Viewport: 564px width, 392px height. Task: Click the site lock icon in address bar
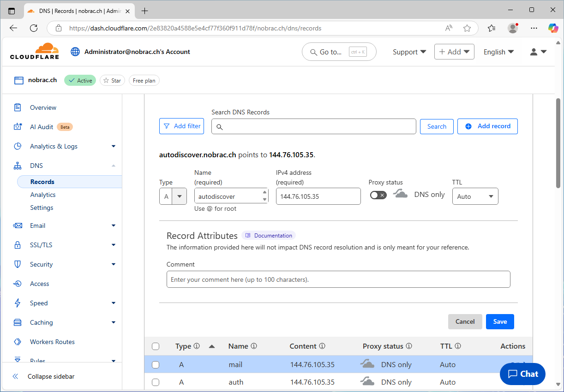click(x=59, y=28)
